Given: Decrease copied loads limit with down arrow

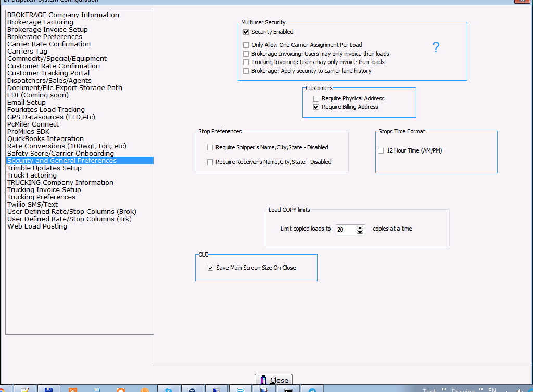Looking at the screenshot, I should click(x=360, y=232).
